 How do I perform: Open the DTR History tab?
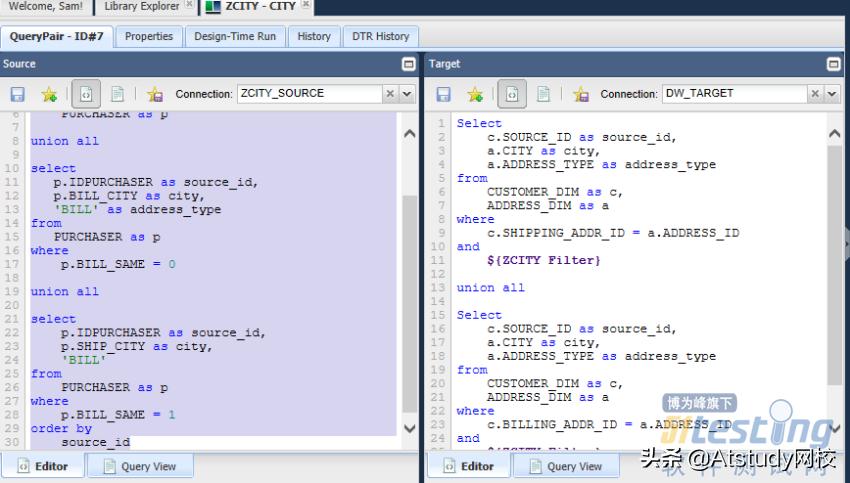[x=380, y=36]
